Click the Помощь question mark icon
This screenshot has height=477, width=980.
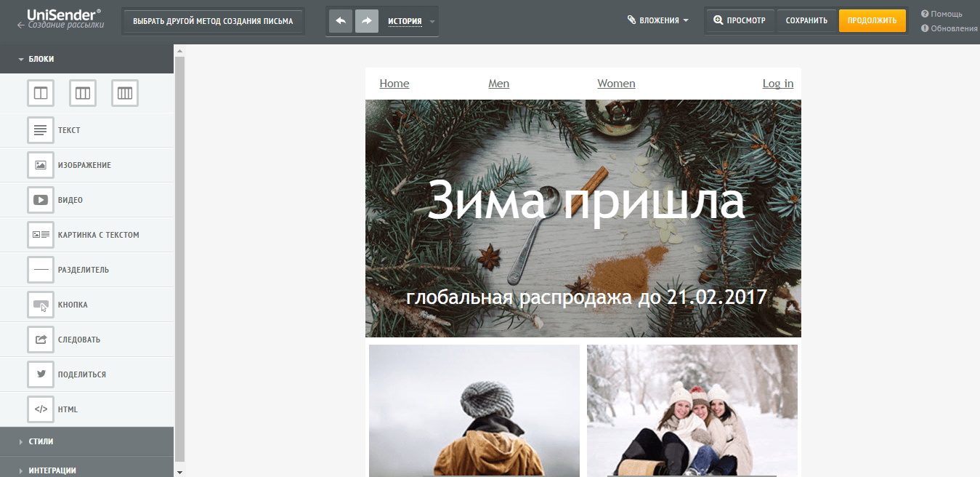[x=925, y=14]
